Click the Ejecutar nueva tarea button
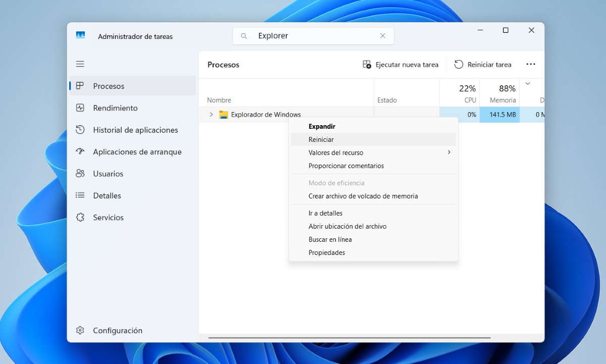606x364 pixels. pos(401,64)
